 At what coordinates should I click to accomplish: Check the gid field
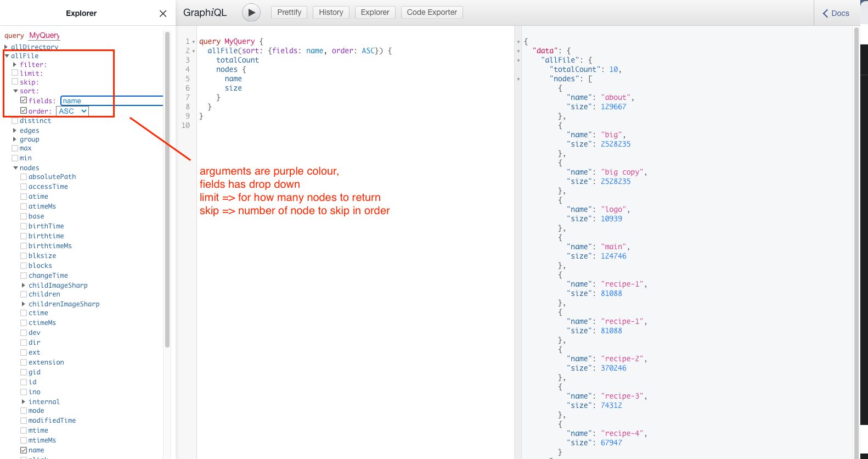point(24,372)
